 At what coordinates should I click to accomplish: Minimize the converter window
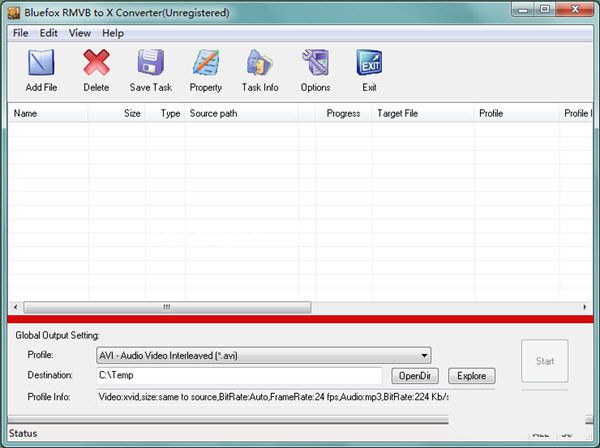(523, 10)
